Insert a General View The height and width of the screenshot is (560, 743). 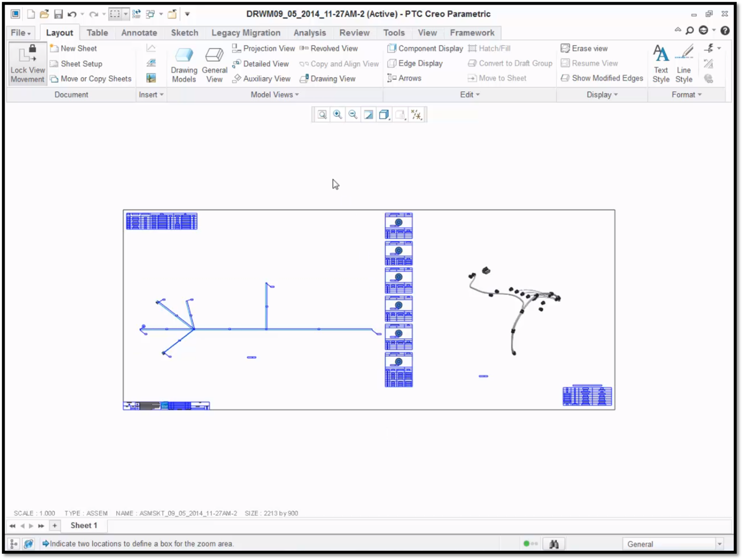(x=214, y=64)
